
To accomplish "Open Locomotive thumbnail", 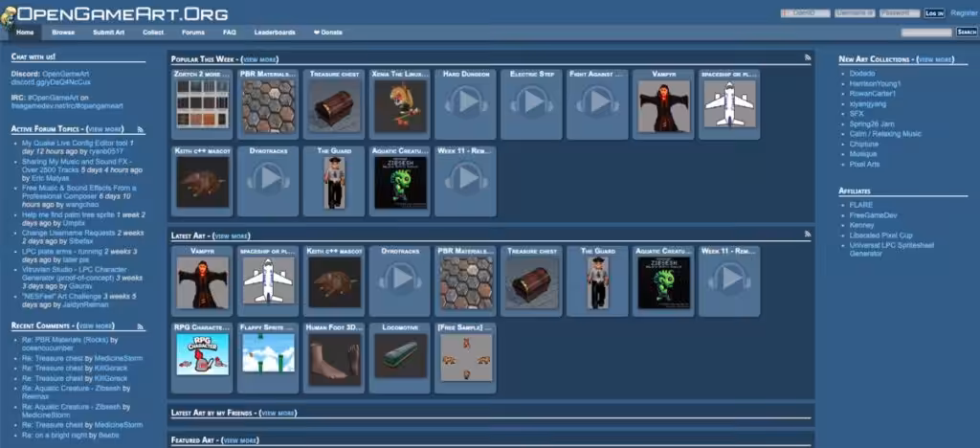I will pos(400,355).
